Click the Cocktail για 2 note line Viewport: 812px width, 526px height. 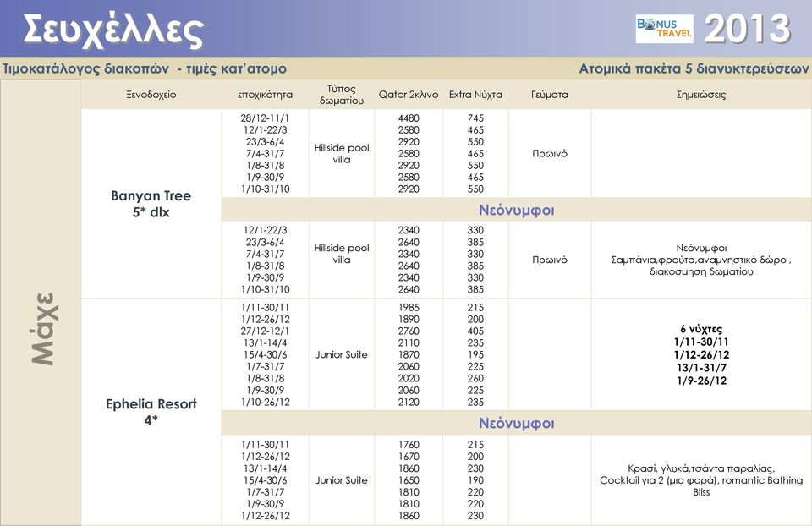[701, 480]
